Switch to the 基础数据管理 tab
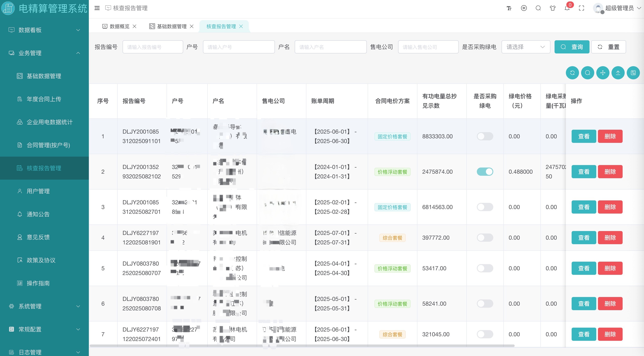 click(171, 27)
